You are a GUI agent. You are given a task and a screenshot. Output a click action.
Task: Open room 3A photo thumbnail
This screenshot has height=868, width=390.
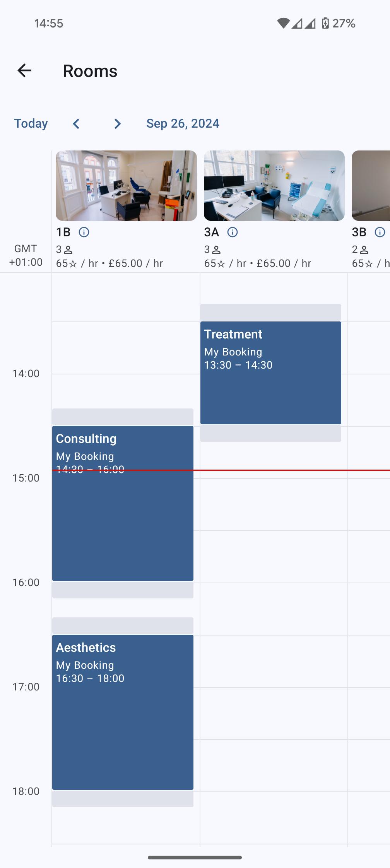pos(274,186)
